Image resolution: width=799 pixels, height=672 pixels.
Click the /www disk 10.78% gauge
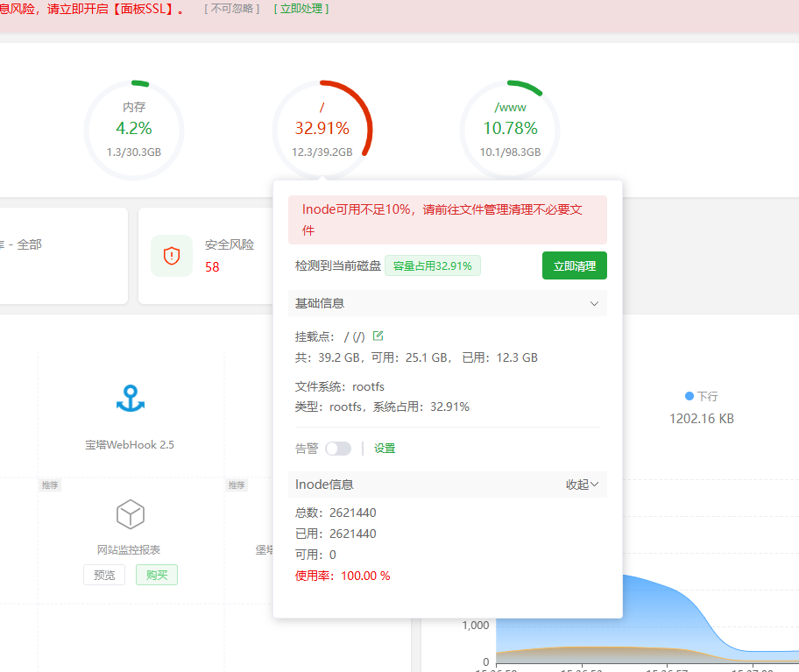coord(510,130)
